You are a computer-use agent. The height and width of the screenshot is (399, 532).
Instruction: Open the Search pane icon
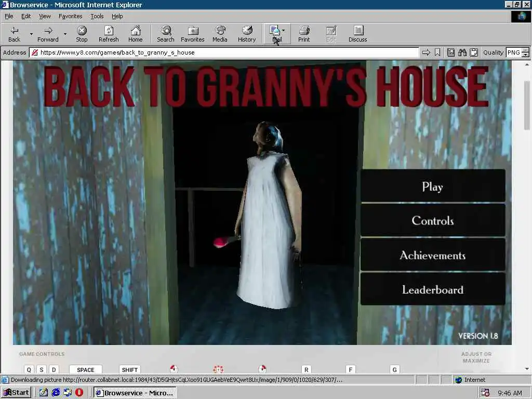[166, 31]
